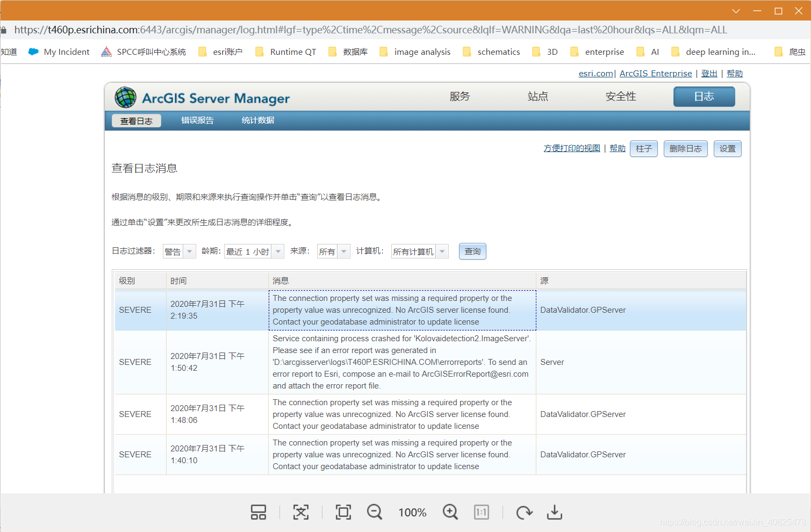Viewport: 811px width, 532px height.
Task: Sort by the 源 column header
Action: click(x=641, y=281)
